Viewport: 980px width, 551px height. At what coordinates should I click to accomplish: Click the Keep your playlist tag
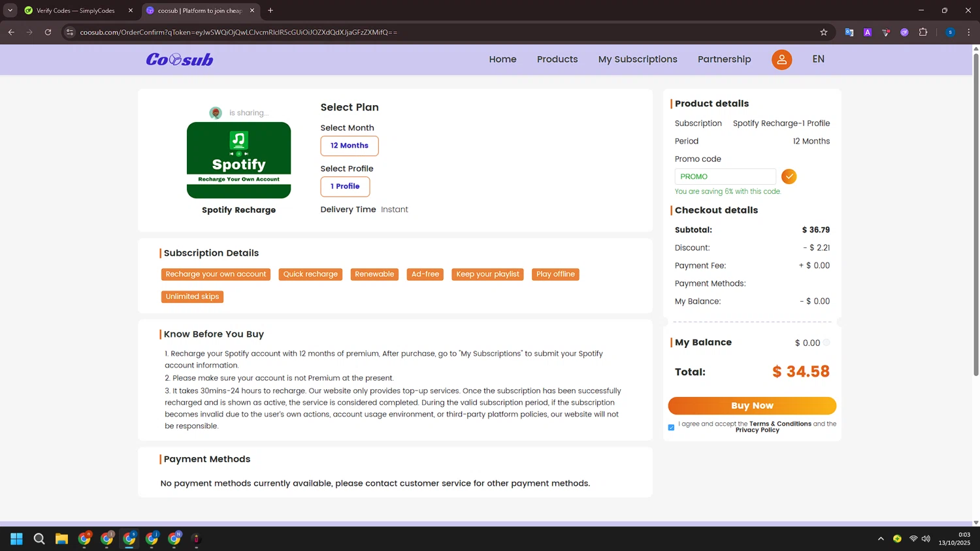(487, 274)
